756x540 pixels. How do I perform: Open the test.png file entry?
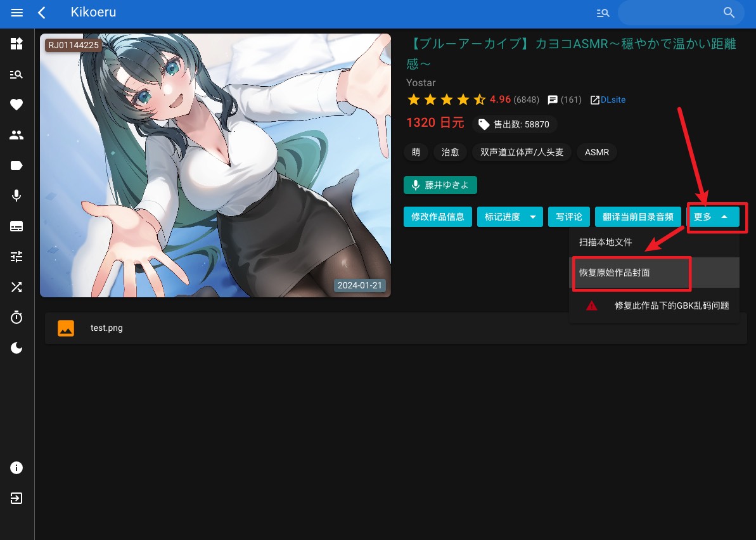[x=106, y=328]
